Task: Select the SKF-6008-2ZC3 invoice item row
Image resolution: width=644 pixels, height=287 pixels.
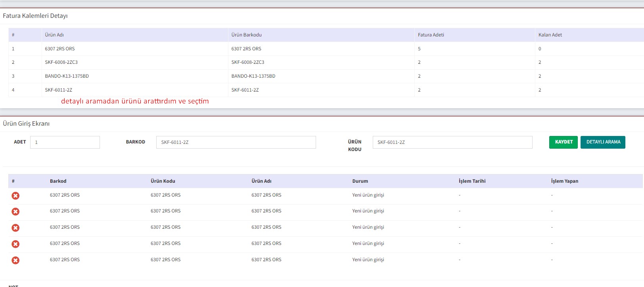Action: tap(61, 62)
